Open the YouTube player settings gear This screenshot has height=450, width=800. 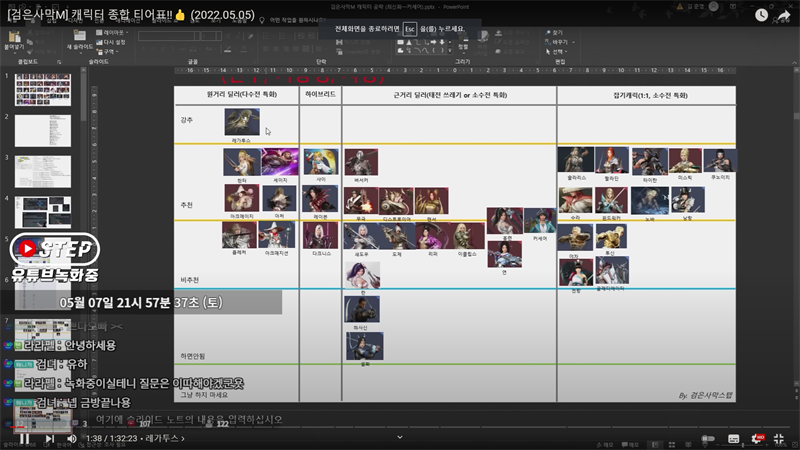(757, 438)
